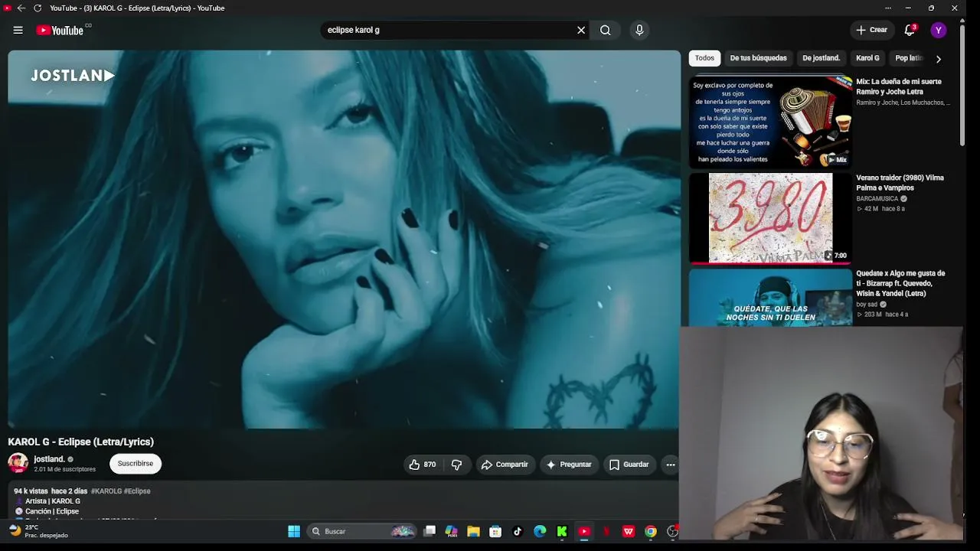The height and width of the screenshot is (551, 980).
Task: Select the 'De jostland.' filter chip
Action: (x=821, y=58)
